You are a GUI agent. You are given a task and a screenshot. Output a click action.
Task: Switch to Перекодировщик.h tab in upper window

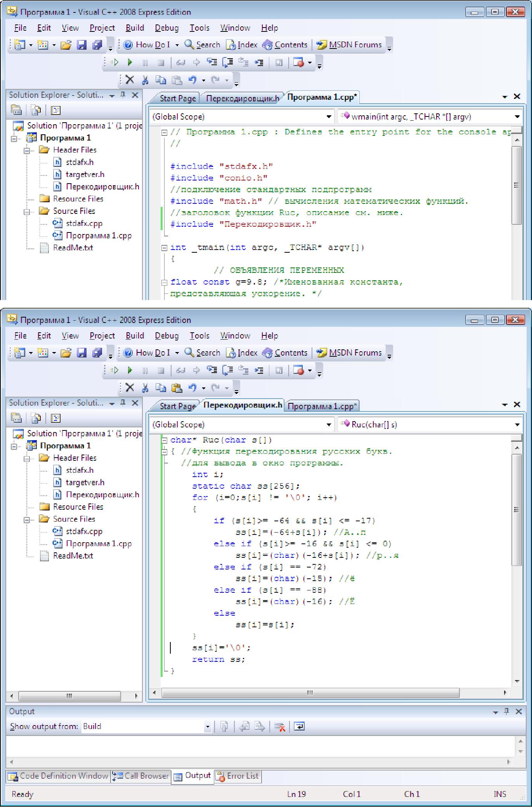point(242,98)
